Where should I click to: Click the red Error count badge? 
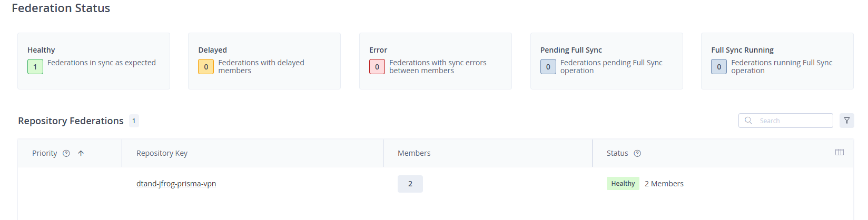coord(377,67)
